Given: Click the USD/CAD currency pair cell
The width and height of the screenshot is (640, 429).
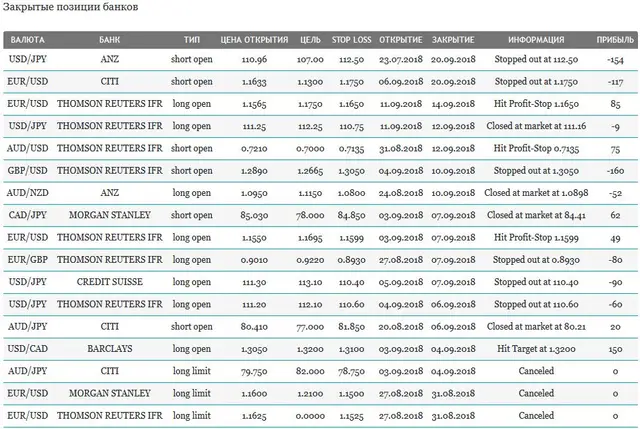Looking at the screenshot, I should click(27, 349).
